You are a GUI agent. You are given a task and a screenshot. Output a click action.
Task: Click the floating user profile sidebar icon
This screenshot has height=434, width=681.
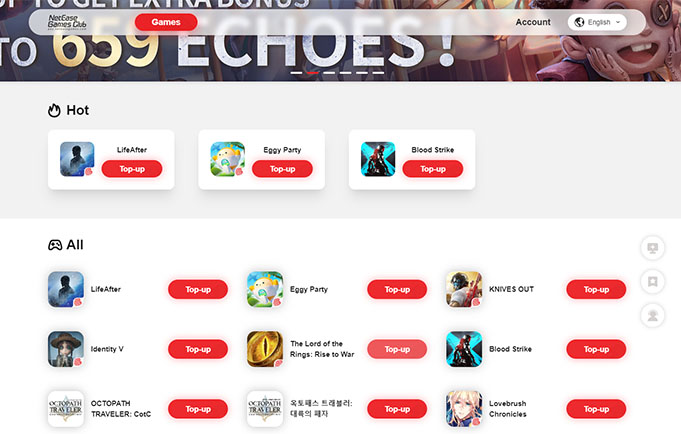[652, 315]
